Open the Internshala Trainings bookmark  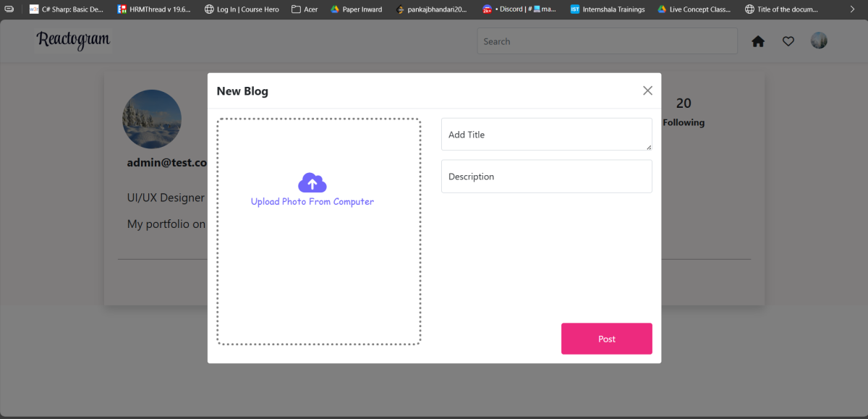click(x=608, y=9)
